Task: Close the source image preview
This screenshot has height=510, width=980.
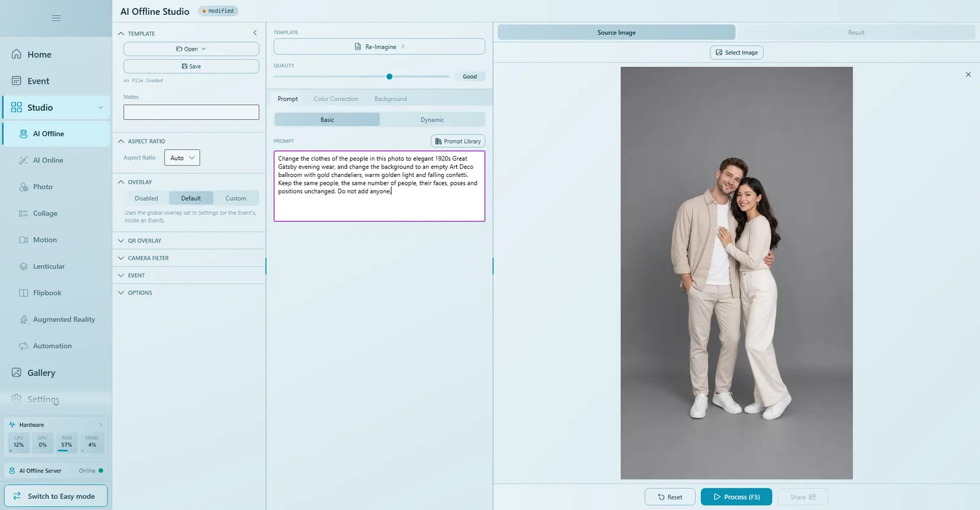Action: [x=968, y=75]
